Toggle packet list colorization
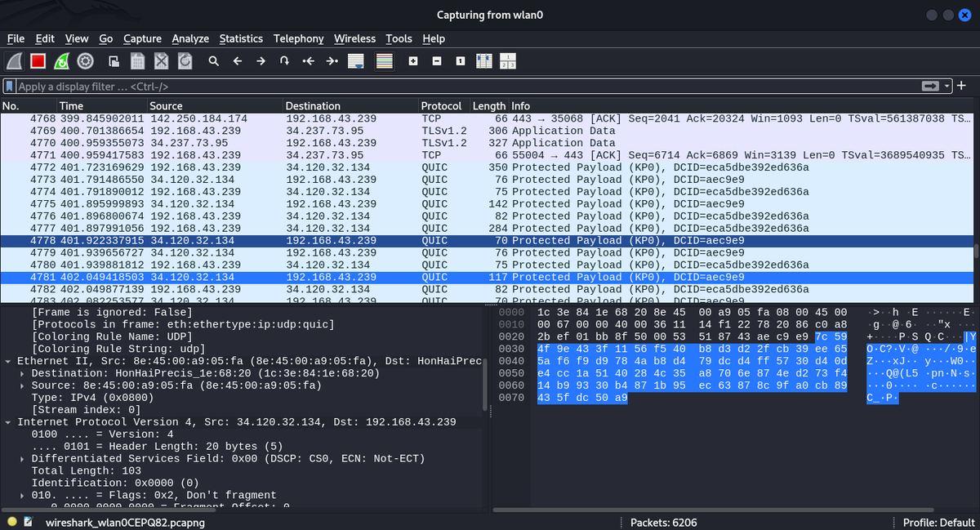This screenshot has height=530, width=980. (x=385, y=61)
